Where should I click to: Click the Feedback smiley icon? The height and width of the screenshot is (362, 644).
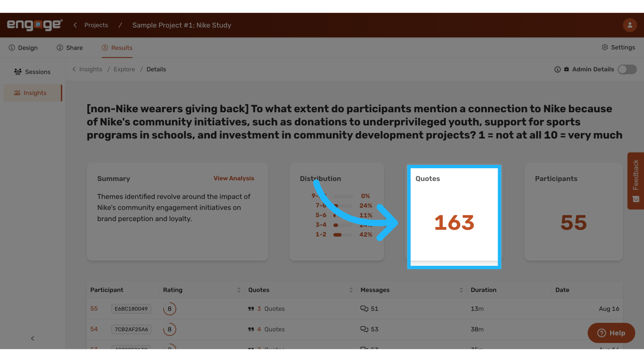[x=636, y=199]
